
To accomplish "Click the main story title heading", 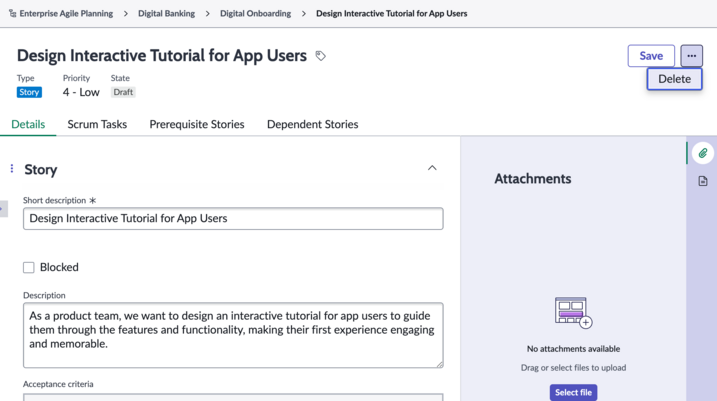I will pos(162,56).
